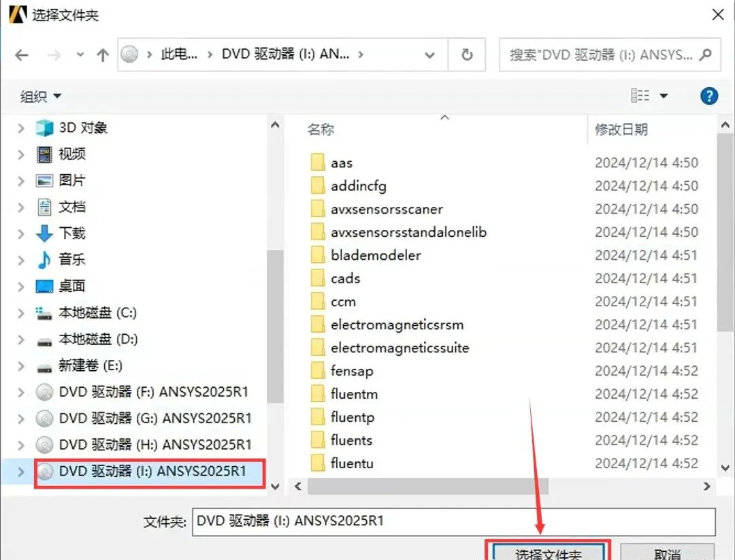The width and height of the screenshot is (735, 560).
Task: Select the ccm folder icon
Action: (318, 301)
